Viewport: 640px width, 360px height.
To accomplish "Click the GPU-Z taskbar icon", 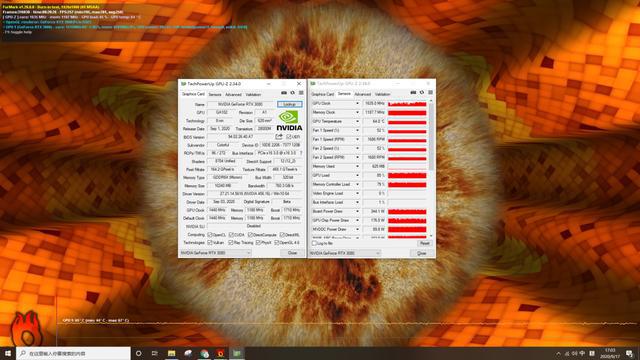I will (237, 353).
